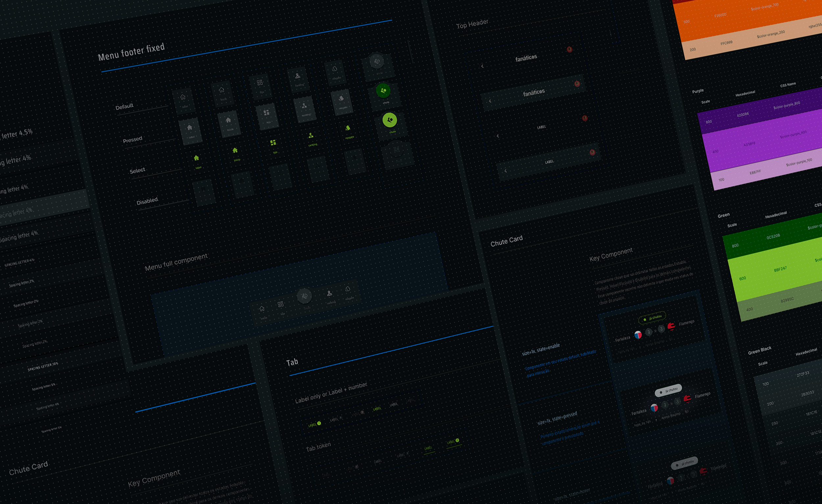This screenshot has width=822, height=504.
Task: Select the green 'ranking' podium icon
Action: [311, 135]
